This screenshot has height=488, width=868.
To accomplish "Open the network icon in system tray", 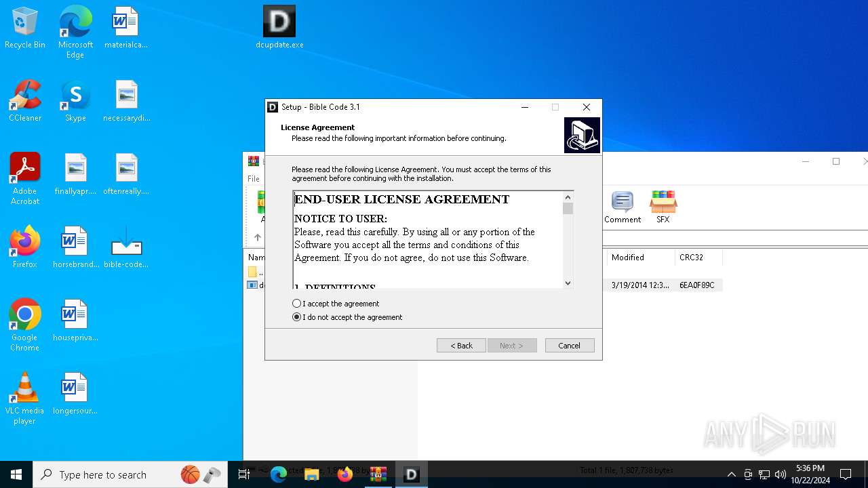I will (x=764, y=474).
